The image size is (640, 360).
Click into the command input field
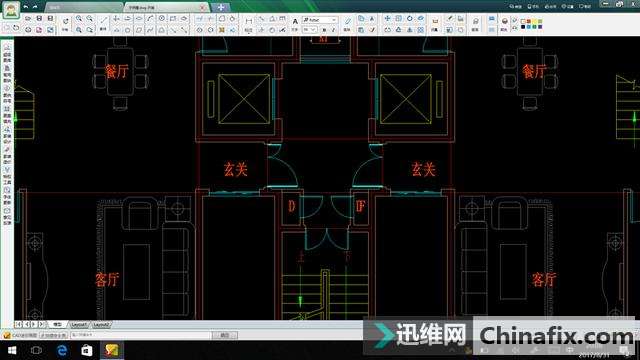click(x=141, y=335)
